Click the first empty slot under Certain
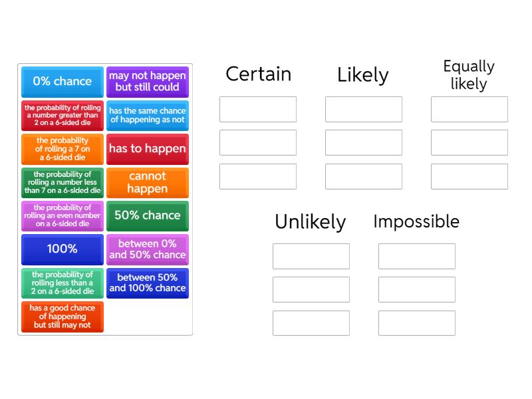The height and width of the screenshot is (399, 532). pos(258,109)
